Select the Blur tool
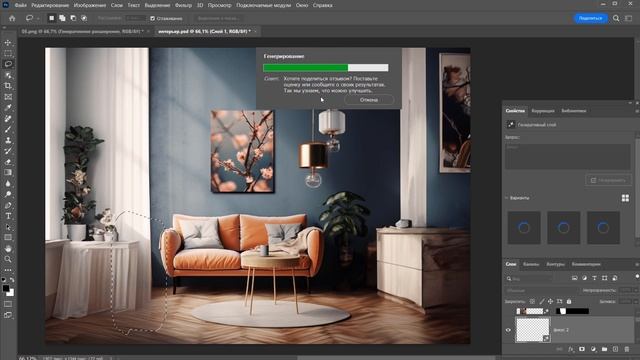 coord(8,183)
